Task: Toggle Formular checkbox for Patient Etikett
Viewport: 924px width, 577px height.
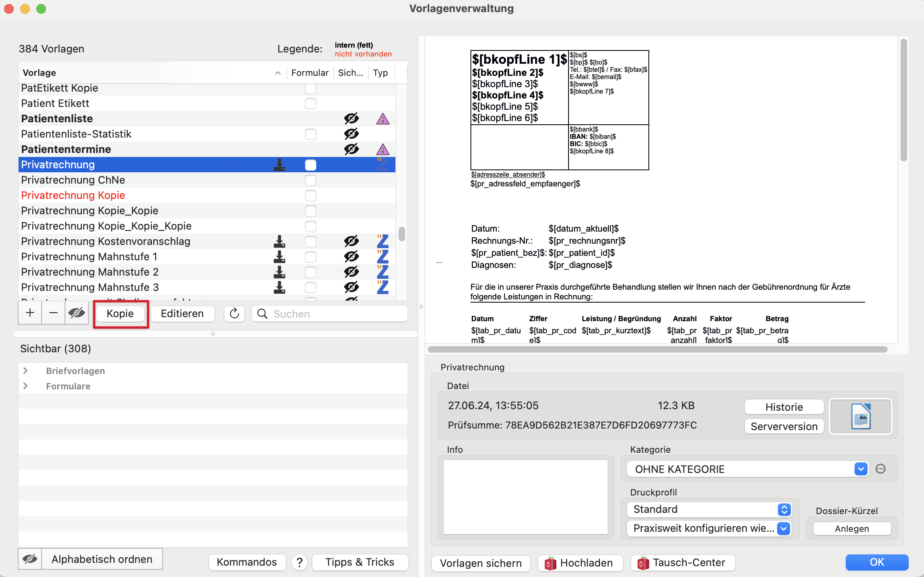Action: click(310, 103)
